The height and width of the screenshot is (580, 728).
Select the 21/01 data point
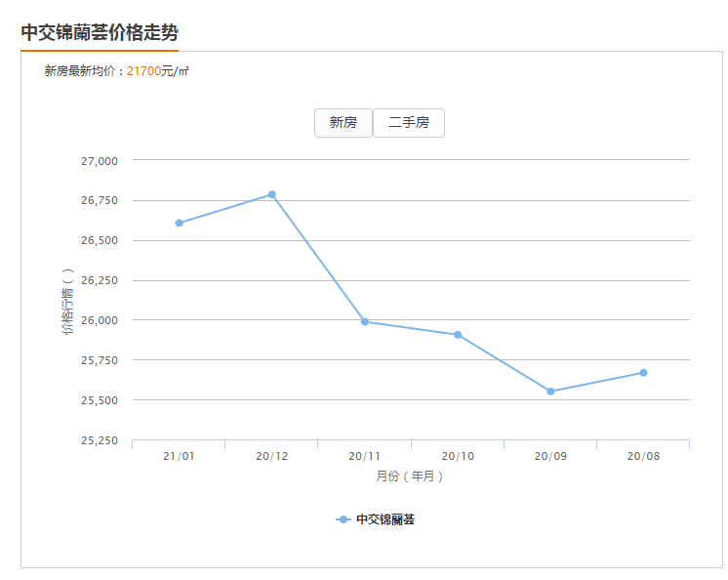point(180,223)
